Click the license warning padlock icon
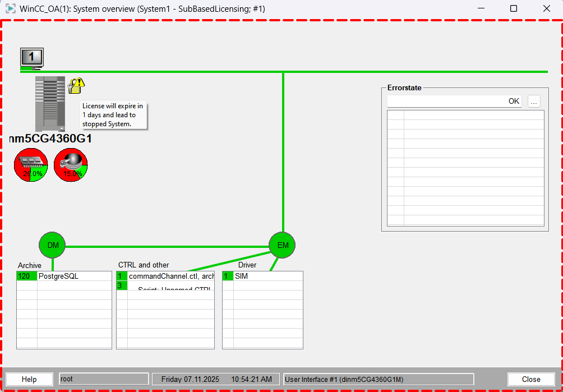 click(x=76, y=86)
